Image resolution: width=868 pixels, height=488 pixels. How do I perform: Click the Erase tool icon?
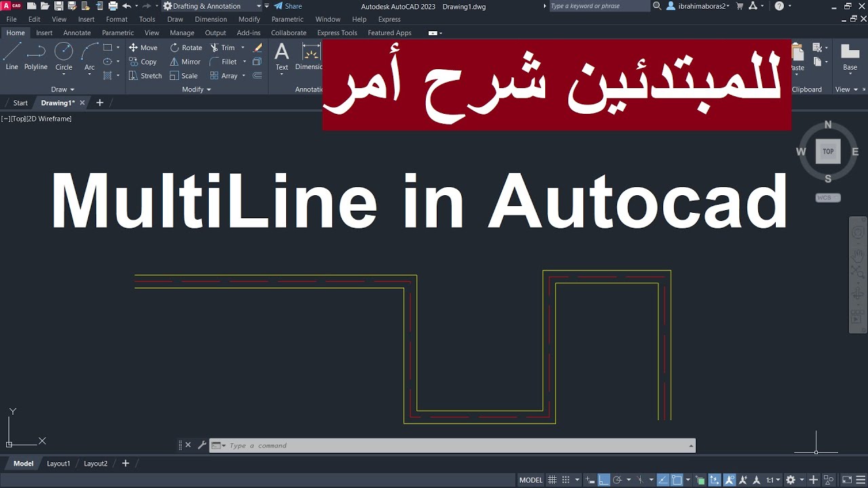pos(258,47)
